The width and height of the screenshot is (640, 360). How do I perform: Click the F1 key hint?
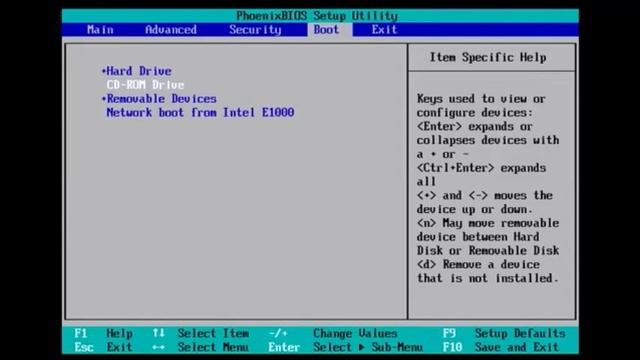[x=81, y=333]
